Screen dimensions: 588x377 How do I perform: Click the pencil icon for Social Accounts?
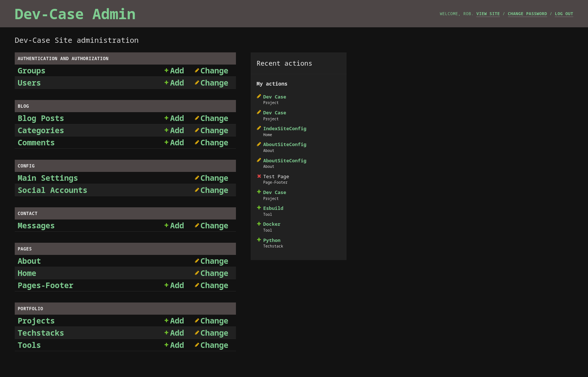pos(197,190)
